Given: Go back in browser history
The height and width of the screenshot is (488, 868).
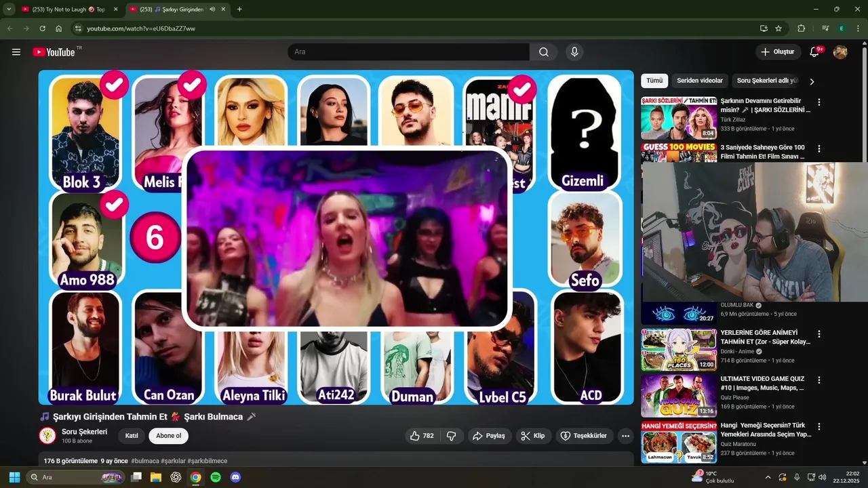Looking at the screenshot, I should point(9,28).
